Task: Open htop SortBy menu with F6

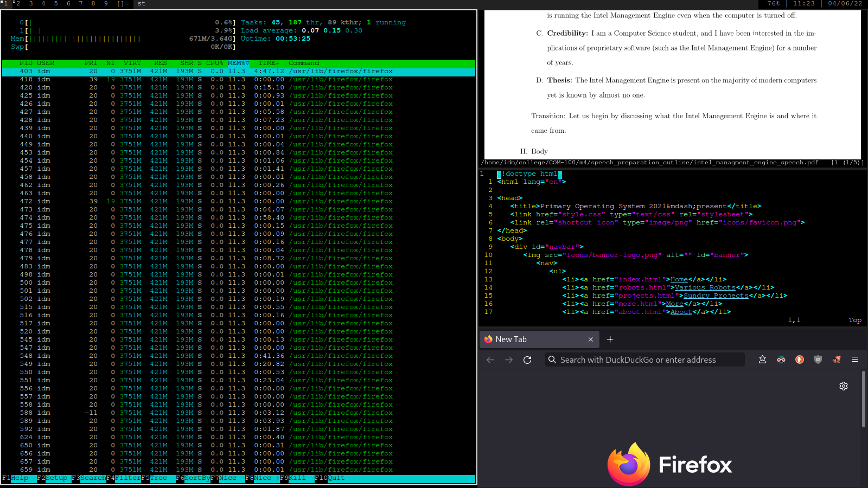Action: tap(193, 478)
